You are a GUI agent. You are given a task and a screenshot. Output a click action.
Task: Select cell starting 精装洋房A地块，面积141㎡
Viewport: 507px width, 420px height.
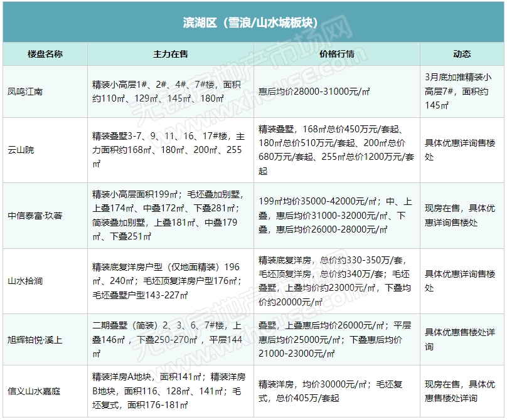[169, 391]
